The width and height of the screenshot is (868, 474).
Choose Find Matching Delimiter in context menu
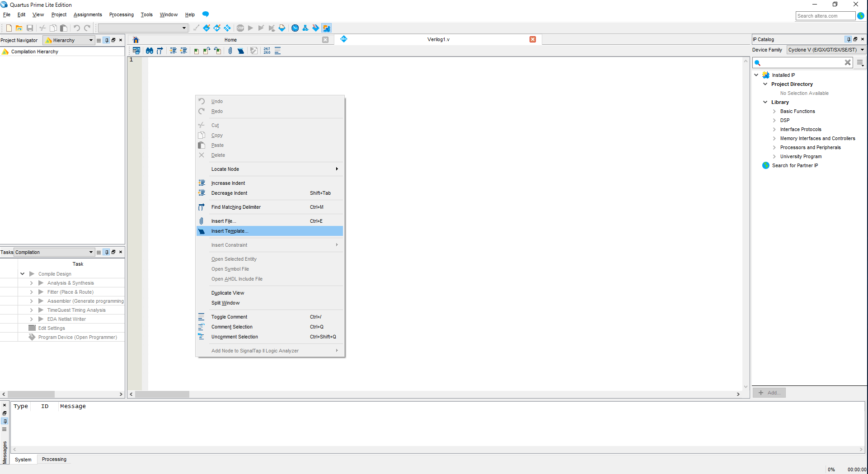270,207
